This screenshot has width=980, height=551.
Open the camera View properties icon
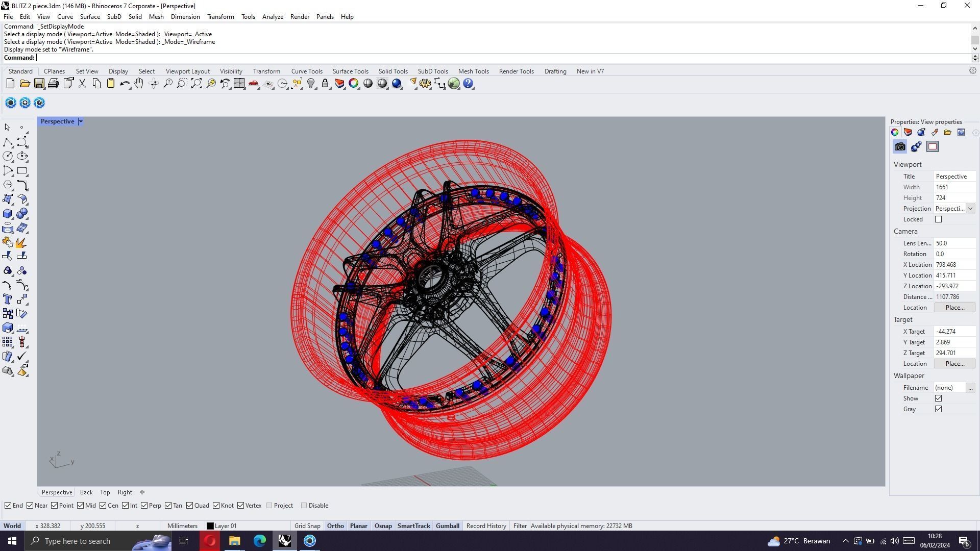coord(900,147)
